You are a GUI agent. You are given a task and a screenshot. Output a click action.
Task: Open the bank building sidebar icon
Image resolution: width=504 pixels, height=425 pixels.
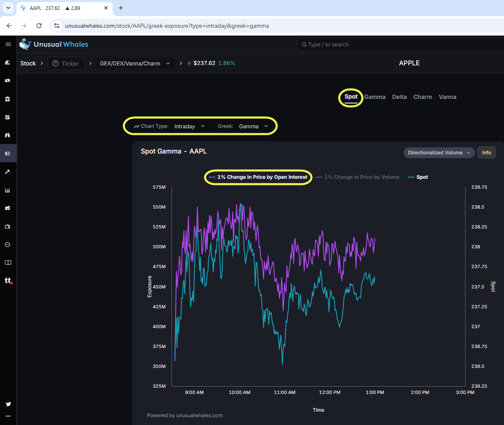[7, 99]
